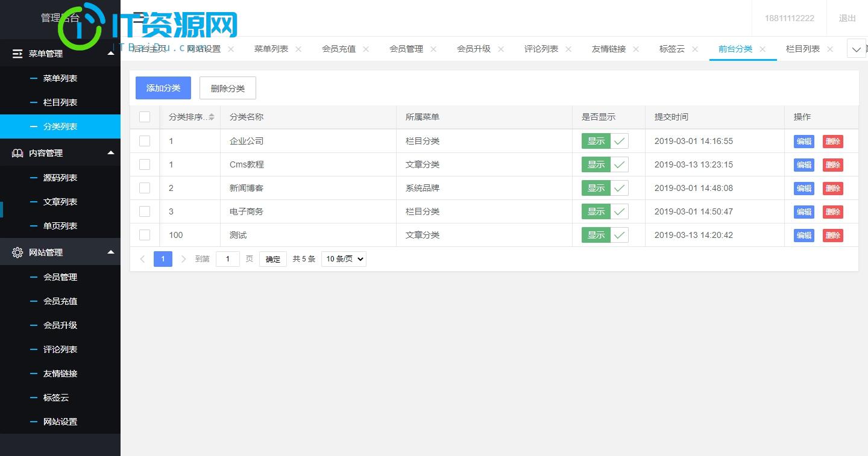Click the 18811112222 account name
The width and height of the screenshot is (868, 456).
(790, 18)
